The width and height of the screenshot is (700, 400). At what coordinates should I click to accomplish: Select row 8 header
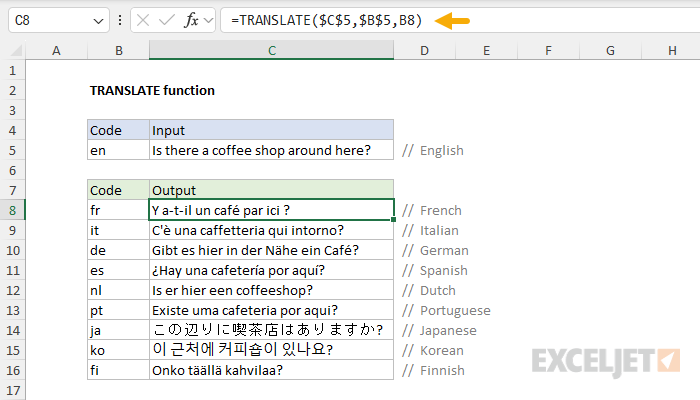click(12, 210)
